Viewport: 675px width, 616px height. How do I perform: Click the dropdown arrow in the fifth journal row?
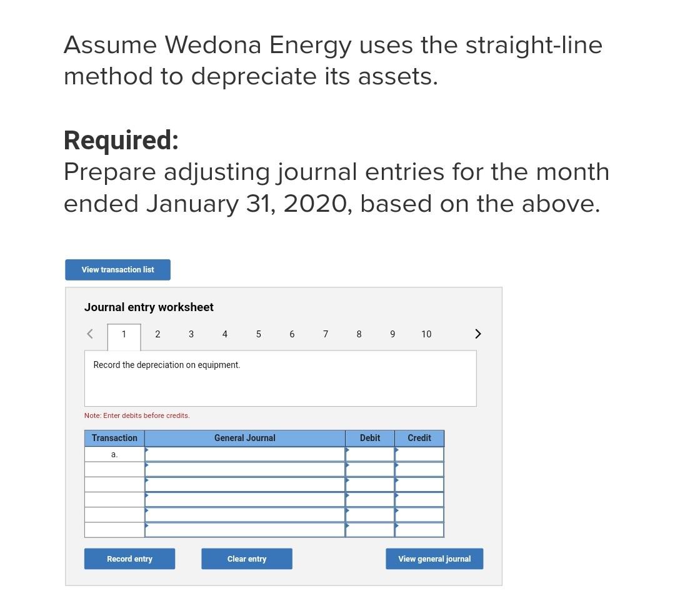click(147, 512)
